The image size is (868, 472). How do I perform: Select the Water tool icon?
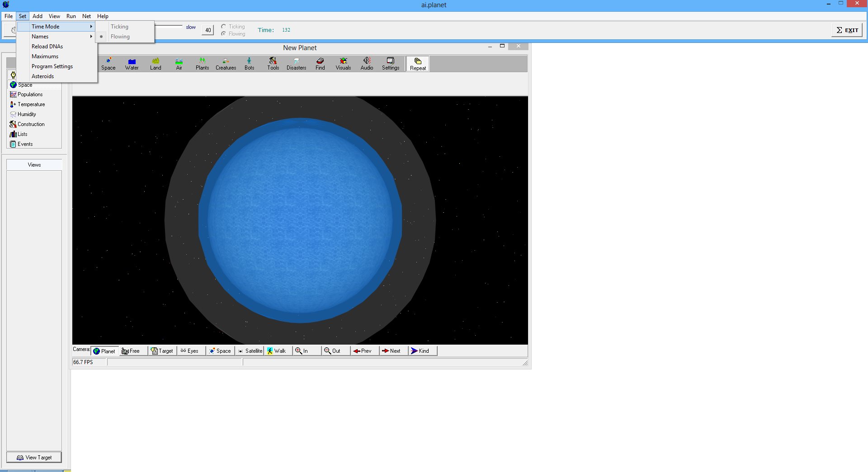point(132,64)
